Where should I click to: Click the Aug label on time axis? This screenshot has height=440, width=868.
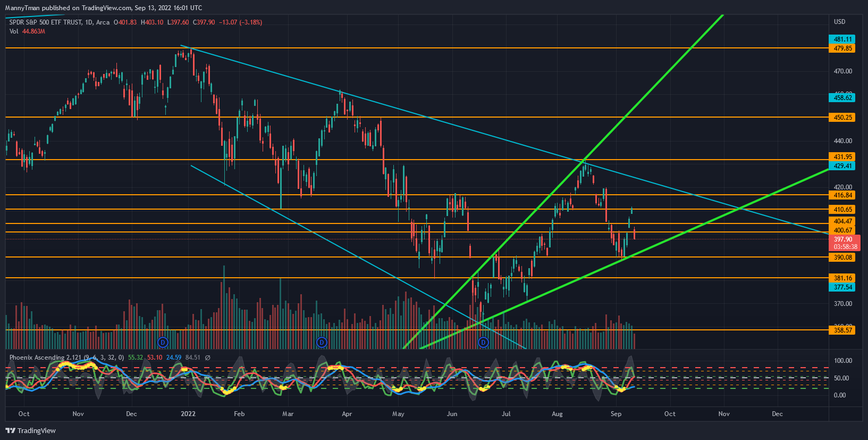pos(557,414)
